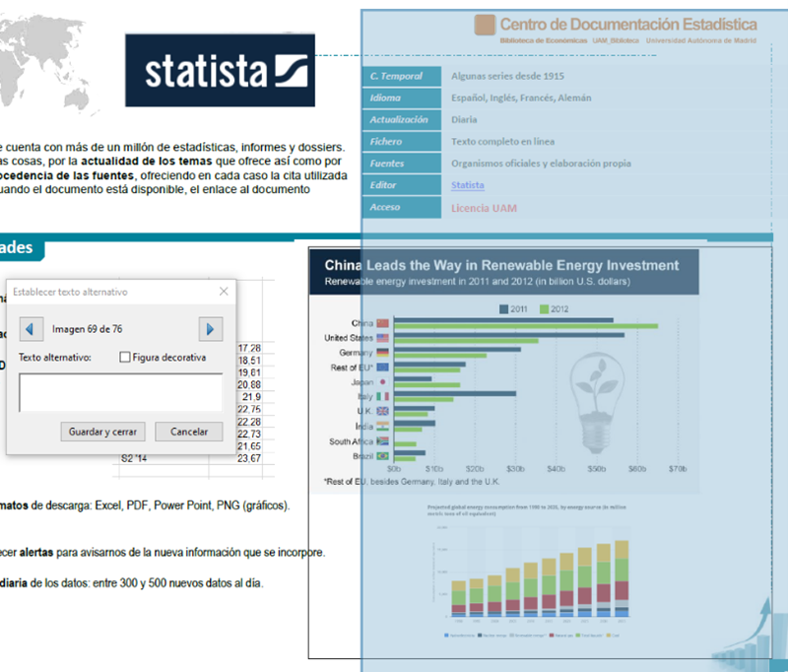Viewport: 788px width, 672px height.
Task: Click the Idioma label cell
Action: tap(402, 98)
